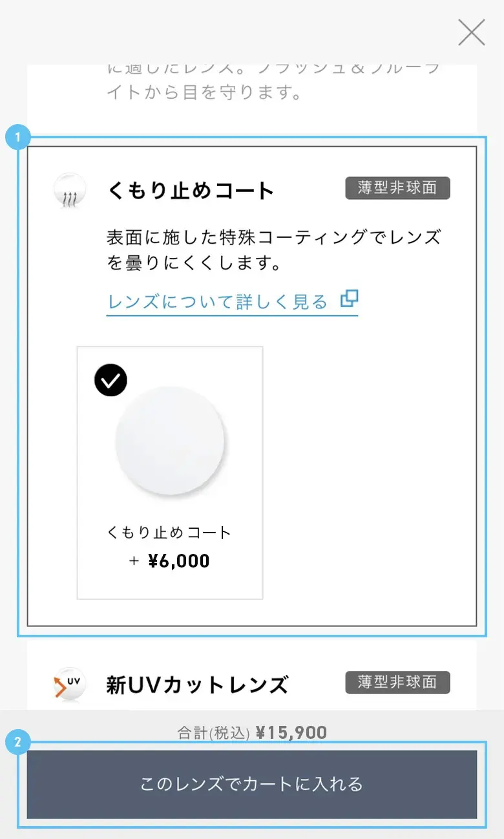Click the anti-fog steam icon beside くもり止めコート

(69, 191)
